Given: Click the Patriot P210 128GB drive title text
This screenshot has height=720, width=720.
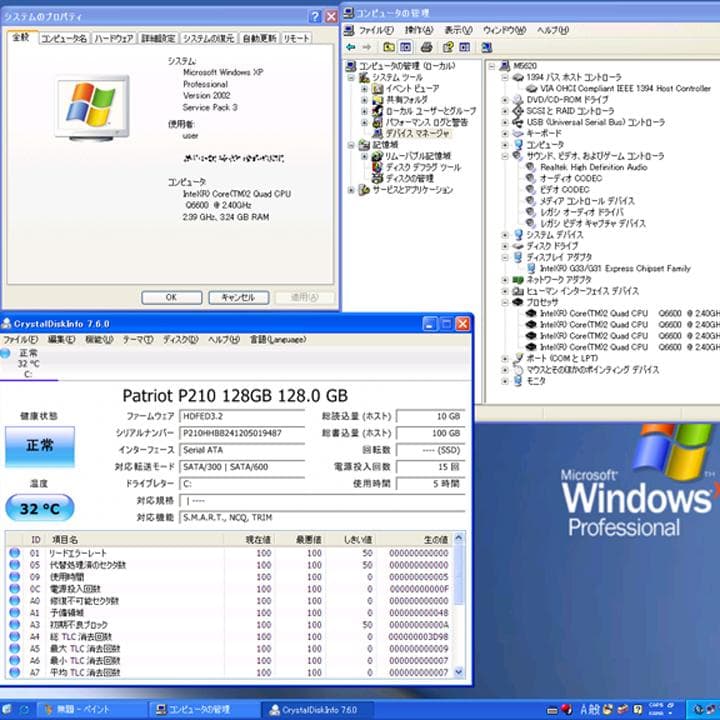Looking at the screenshot, I should (235, 396).
